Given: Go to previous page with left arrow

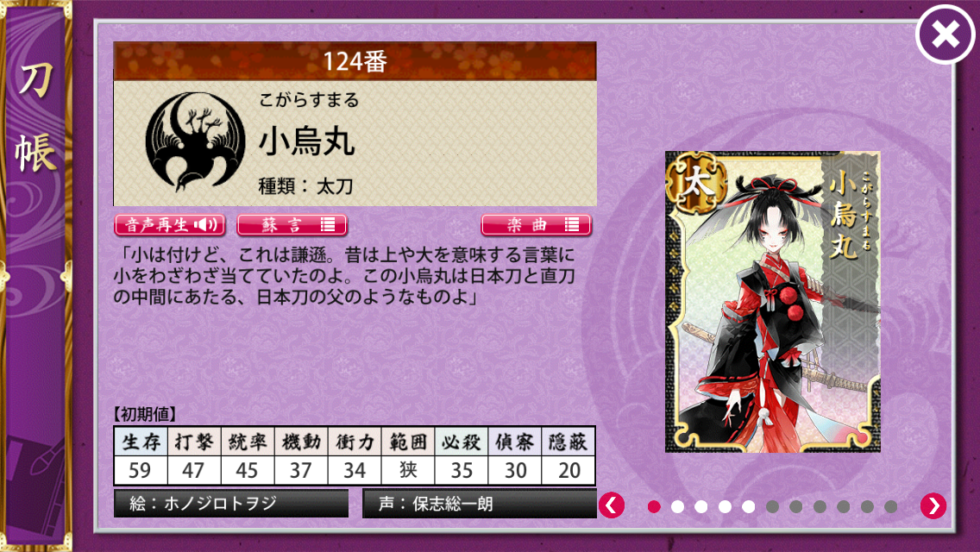Looking at the screenshot, I should point(612,505).
